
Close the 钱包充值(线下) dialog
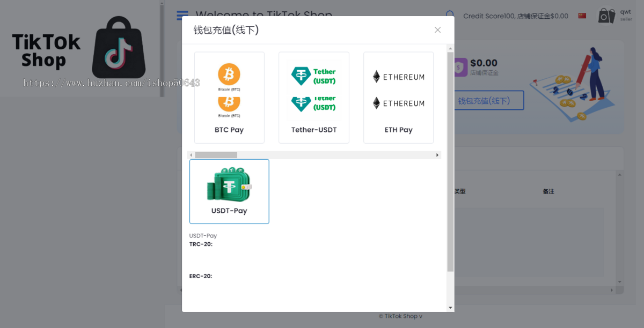coord(438,30)
